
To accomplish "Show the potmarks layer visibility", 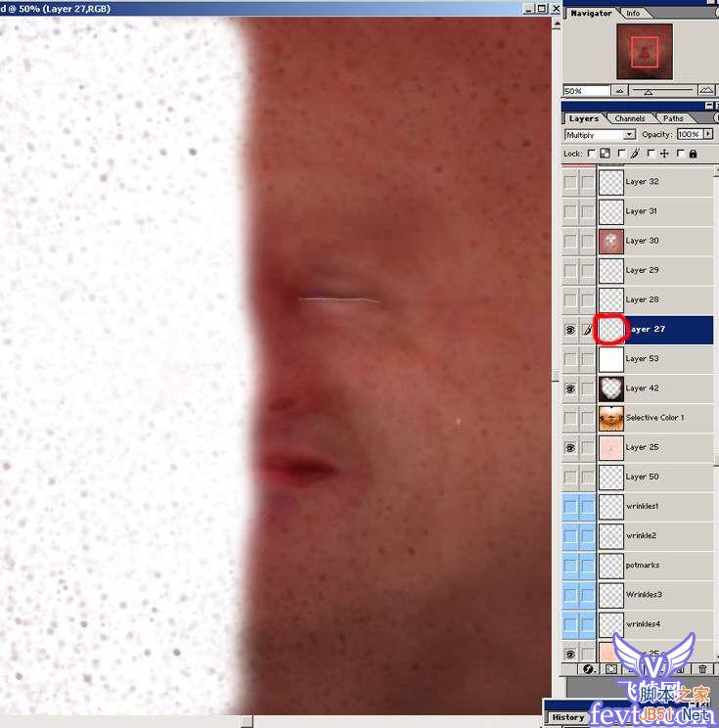I will pos(570,566).
